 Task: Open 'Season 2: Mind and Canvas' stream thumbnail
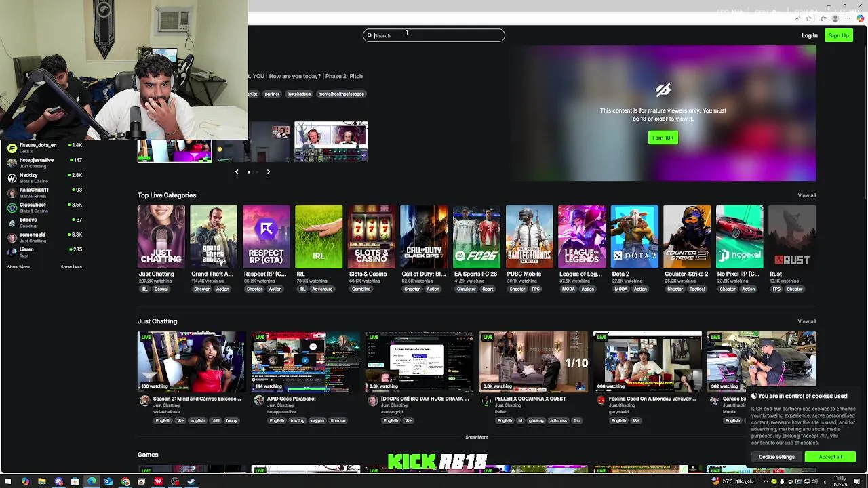click(191, 361)
